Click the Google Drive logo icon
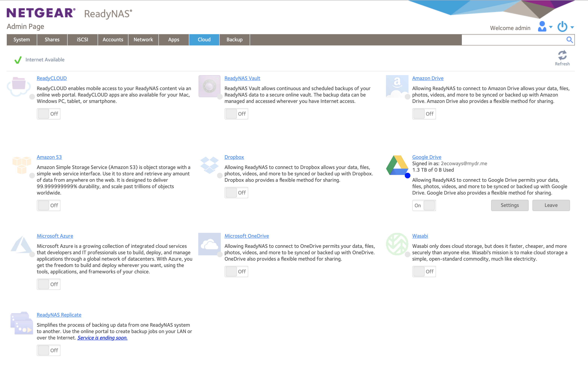The height and width of the screenshot is (374, 588). point(397,165)
